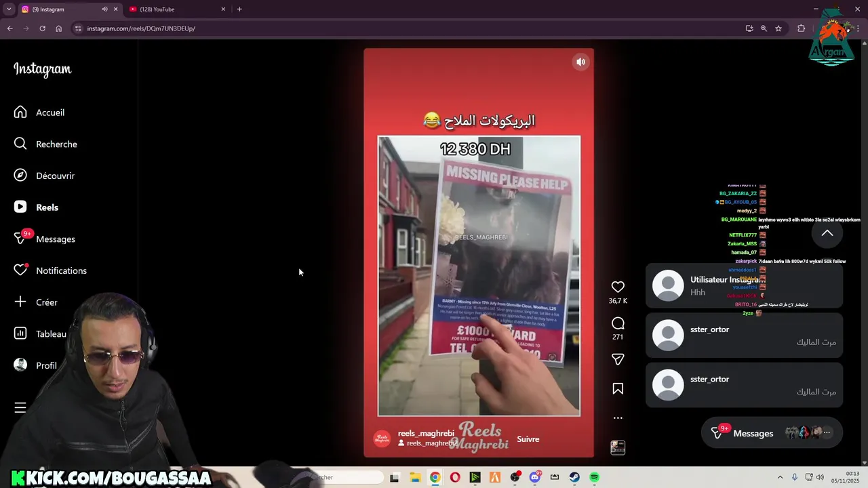Close the YouTube tab
The height and width of the screenshot is (488, 868).
[x=223, y=9]
